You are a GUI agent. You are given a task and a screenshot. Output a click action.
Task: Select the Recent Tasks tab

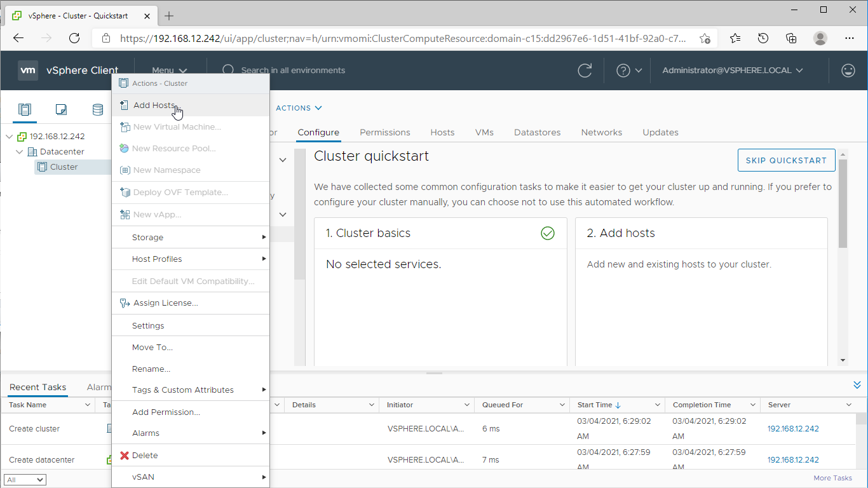[x=37, y=387]
